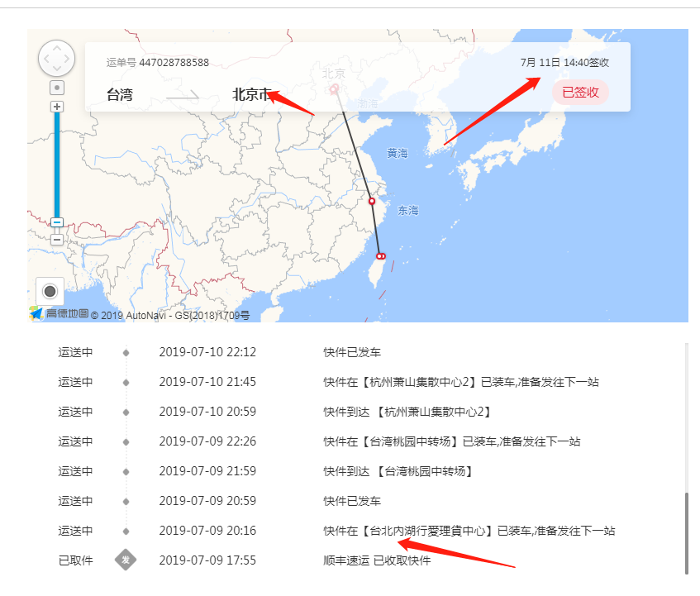Click the waybill number 447028788588

(174, 63)
